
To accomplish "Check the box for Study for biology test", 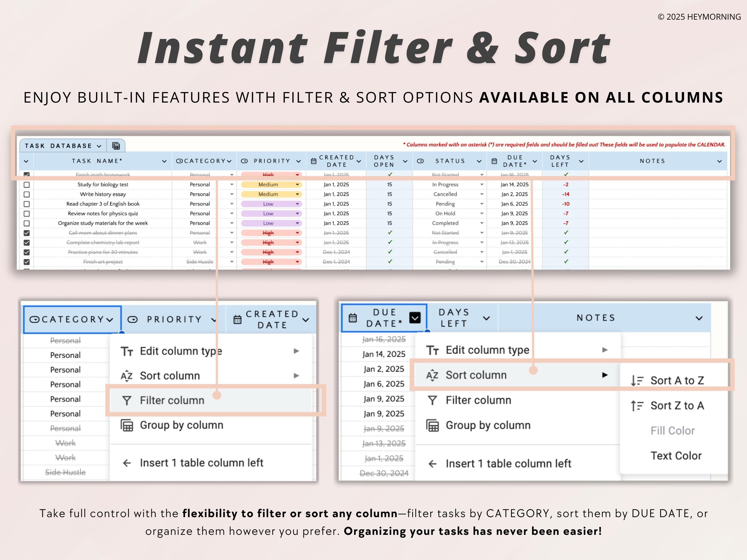I will click(x=27, y=185).
